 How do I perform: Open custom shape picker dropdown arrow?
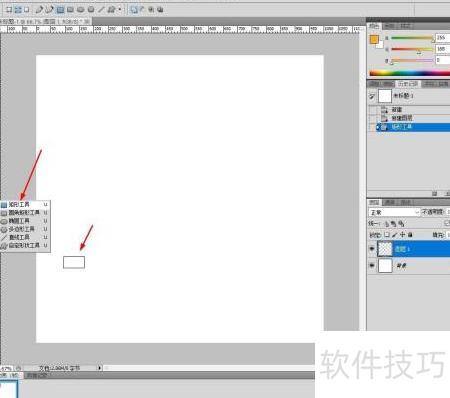click(x=120, y=10)
